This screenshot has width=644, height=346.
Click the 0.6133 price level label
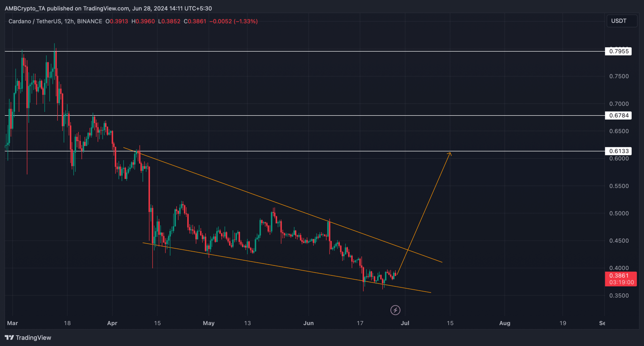click(x=618, y=151)
